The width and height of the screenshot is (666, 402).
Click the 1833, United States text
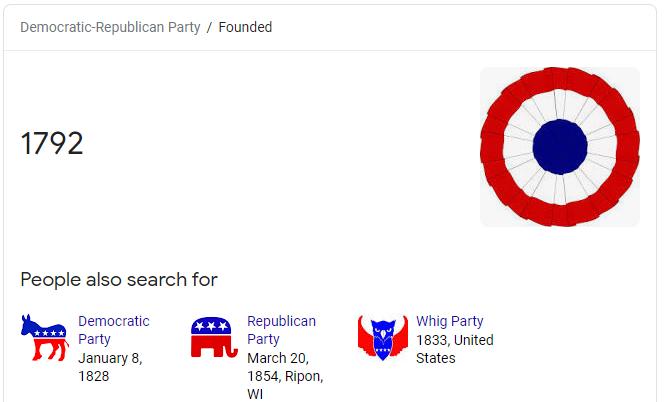(454, 349)
